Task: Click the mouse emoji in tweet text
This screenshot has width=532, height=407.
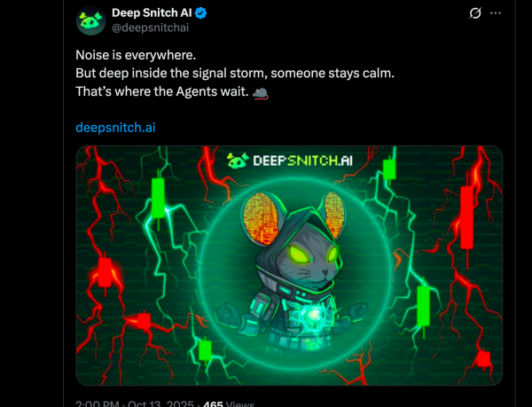Action: pos(261,92)
